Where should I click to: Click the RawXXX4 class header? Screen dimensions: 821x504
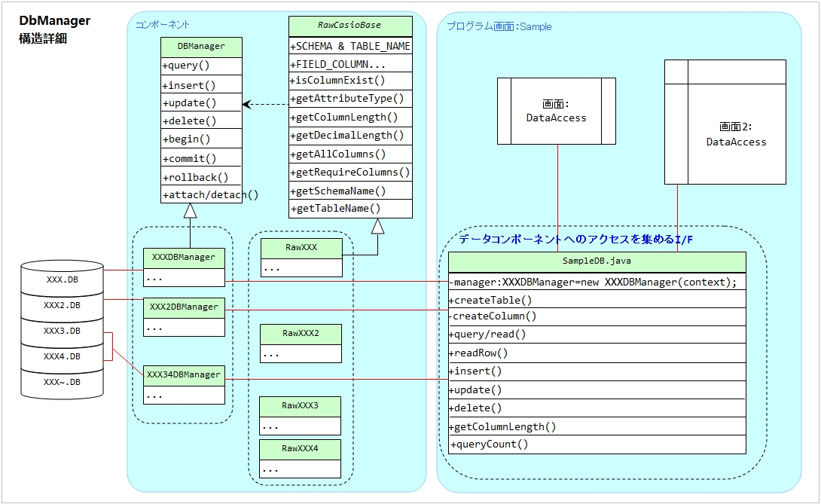pos(301,448)
